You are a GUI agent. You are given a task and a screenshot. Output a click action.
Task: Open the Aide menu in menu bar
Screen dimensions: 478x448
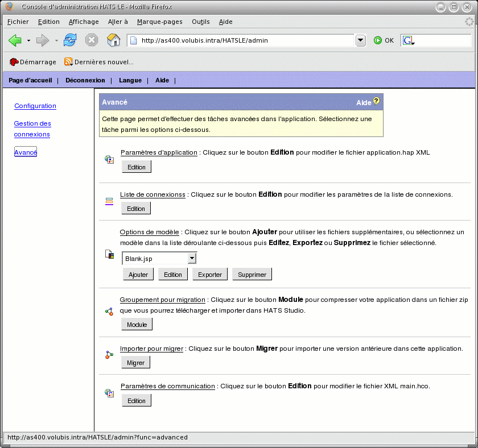tap(225, 22)
